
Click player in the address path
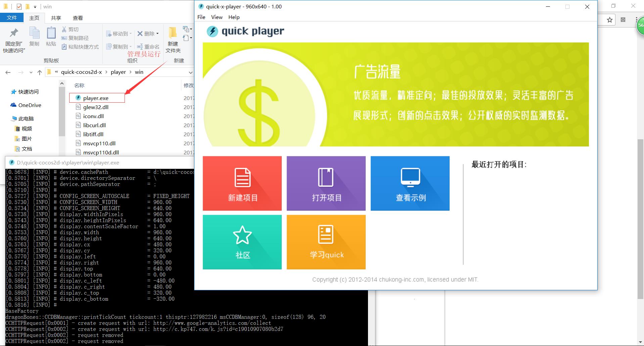tap(118, 72)
